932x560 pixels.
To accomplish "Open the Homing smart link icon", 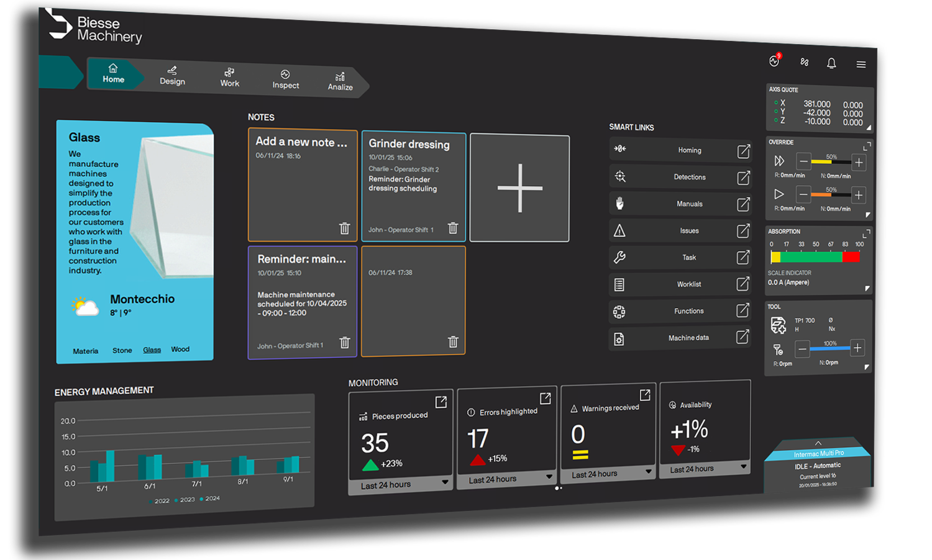I will tap(619, 150).
